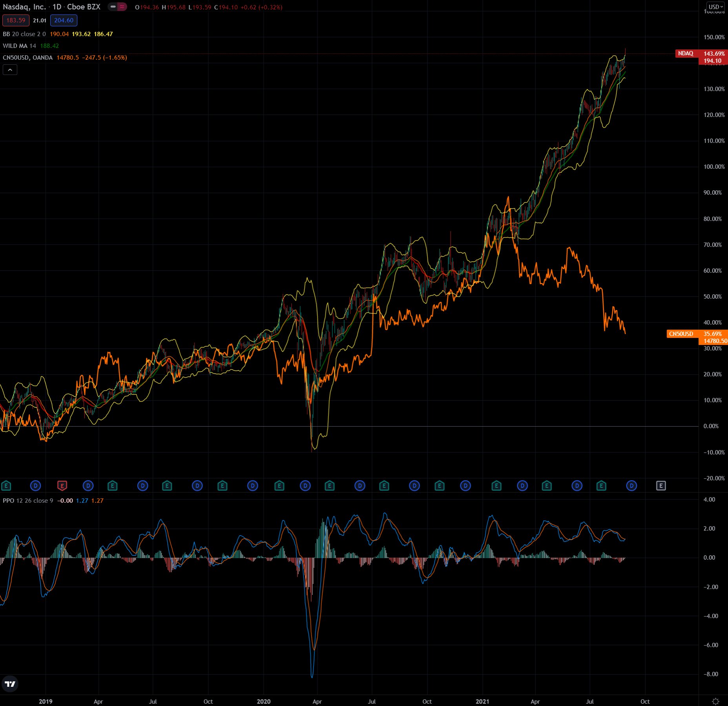
Task: Click the Cboe BZX exchange label
Action: pos(84,7)
